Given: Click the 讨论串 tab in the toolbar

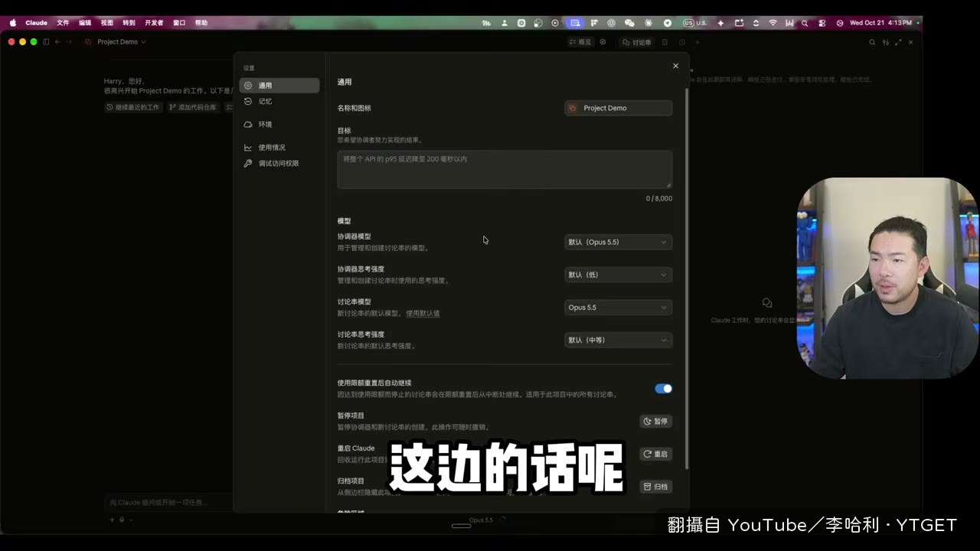Looking at the screenshot, I should [x=637, y=42].
